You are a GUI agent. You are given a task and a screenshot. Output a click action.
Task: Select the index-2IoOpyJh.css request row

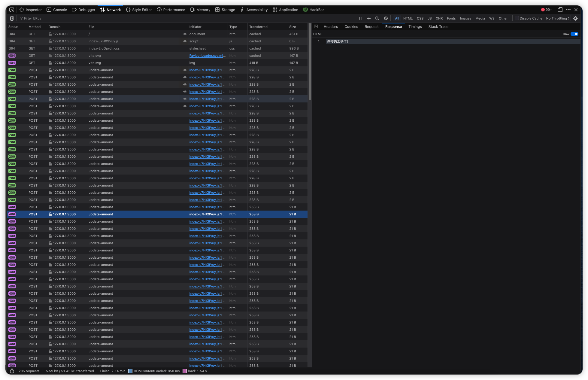(157, 48)
